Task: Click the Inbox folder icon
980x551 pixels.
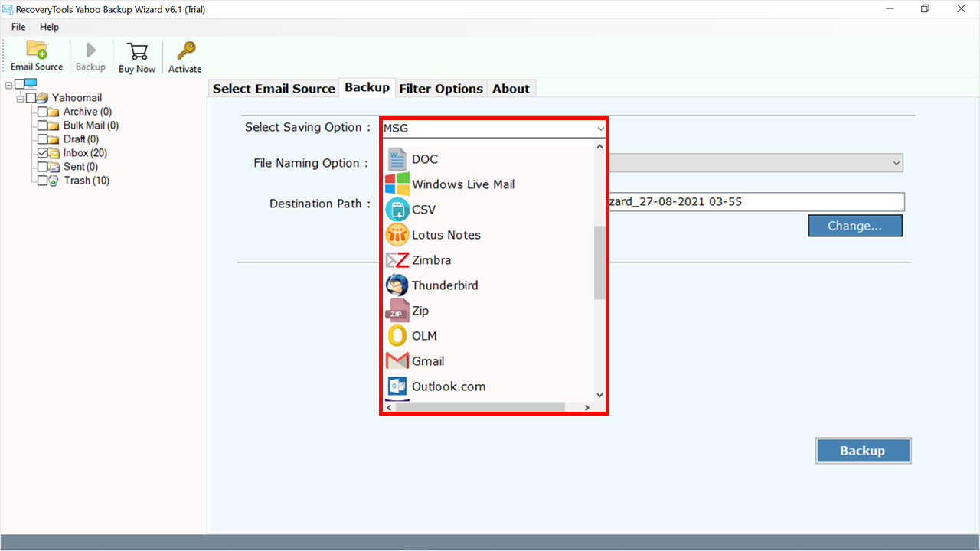Action: click(54, 153)
